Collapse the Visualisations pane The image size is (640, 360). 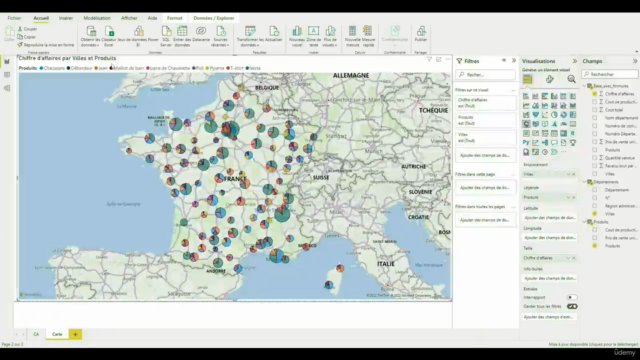coord(575,61)
